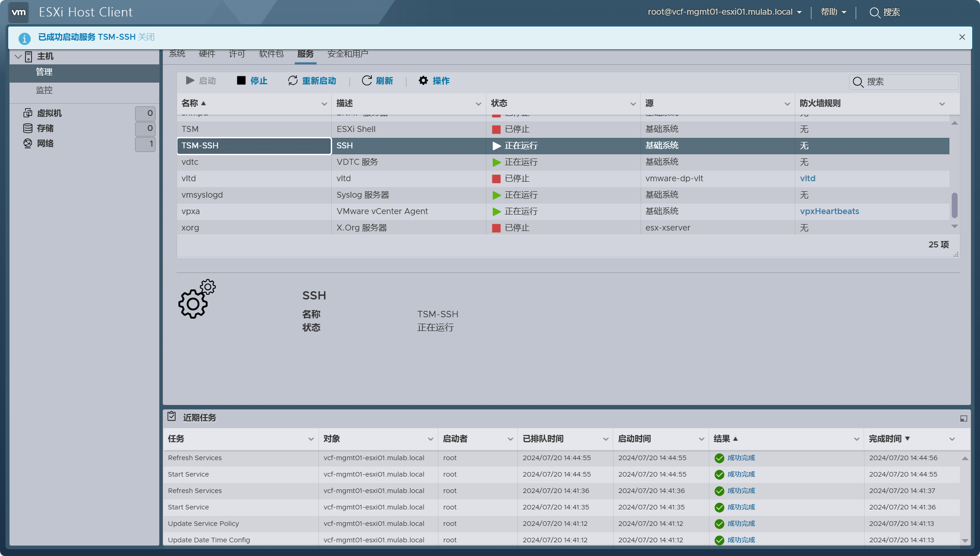Open the 源 column dropdown chevron

[x=787, y=104]
